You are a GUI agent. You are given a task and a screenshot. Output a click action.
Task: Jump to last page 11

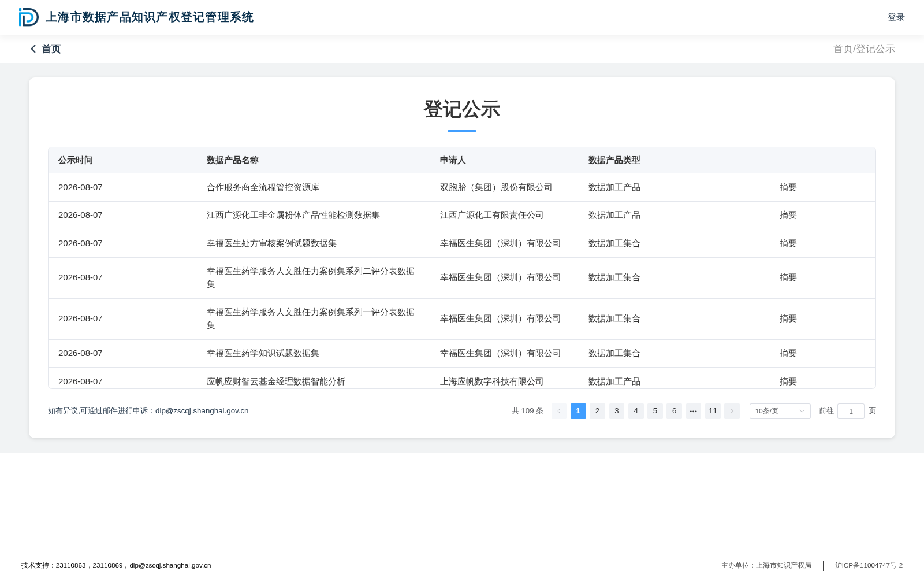click(713, 411)
